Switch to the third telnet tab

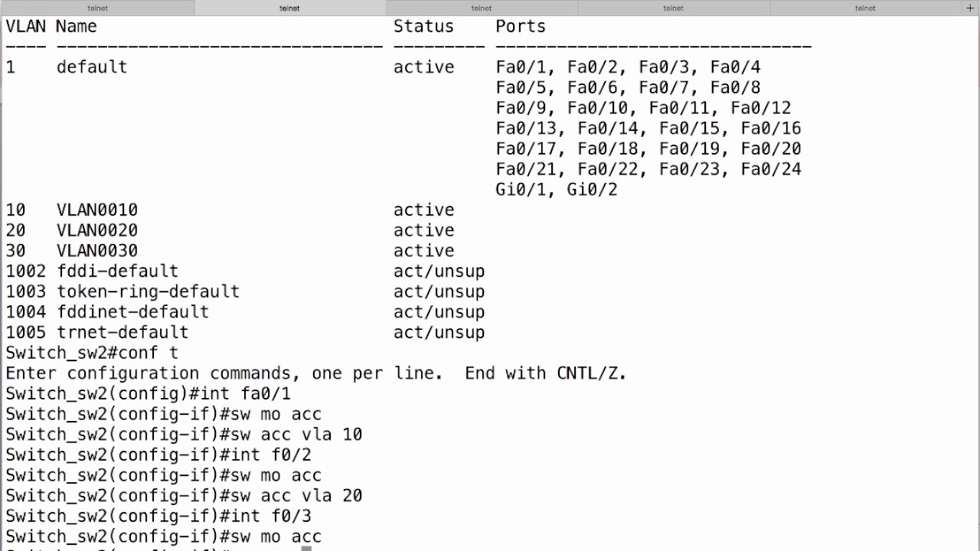(482, 8)
